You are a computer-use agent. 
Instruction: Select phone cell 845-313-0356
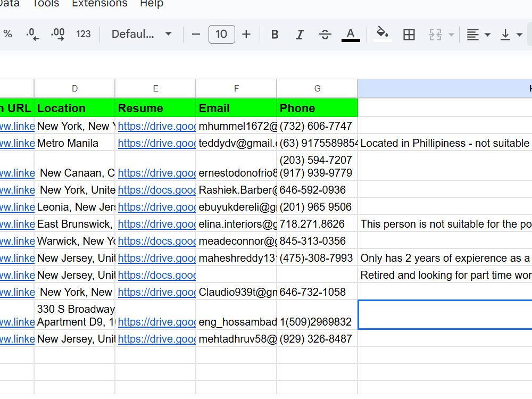pos(317,241)
